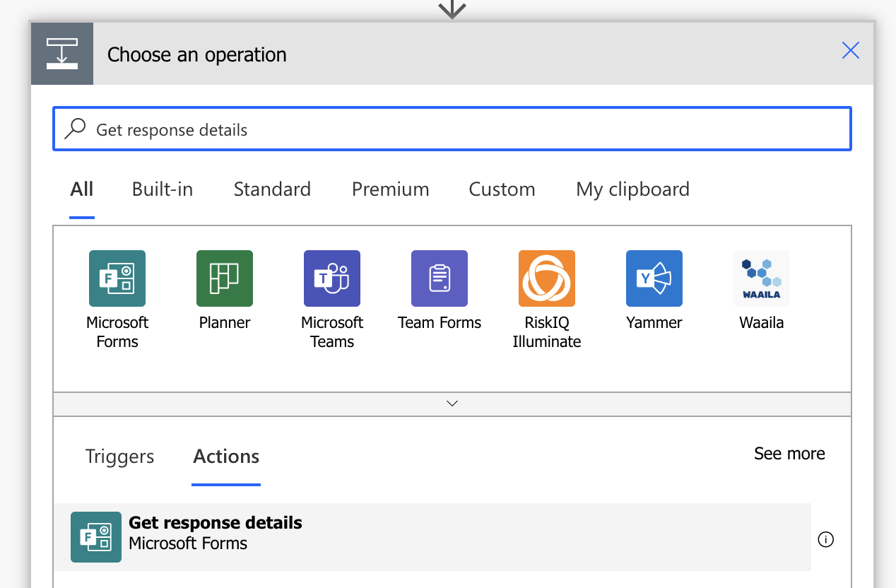This screenshot has width=896, height=588.
Task: Click the search magnifier icon
Action: tap(75, 129)
